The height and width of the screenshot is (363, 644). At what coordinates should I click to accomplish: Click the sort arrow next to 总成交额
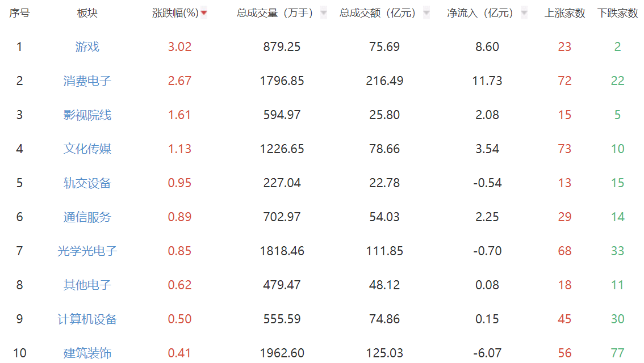coord(426,13)
